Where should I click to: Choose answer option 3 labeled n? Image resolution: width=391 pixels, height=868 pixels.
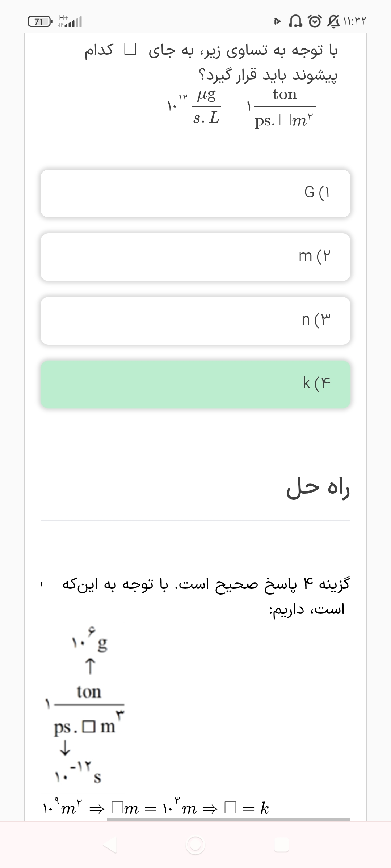pos(195,321)
